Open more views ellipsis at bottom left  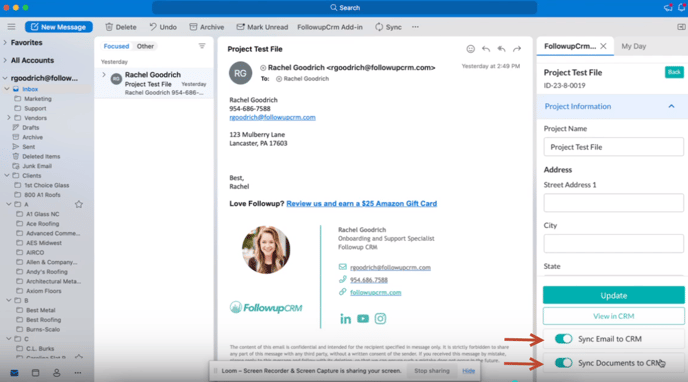pos(78,373)
